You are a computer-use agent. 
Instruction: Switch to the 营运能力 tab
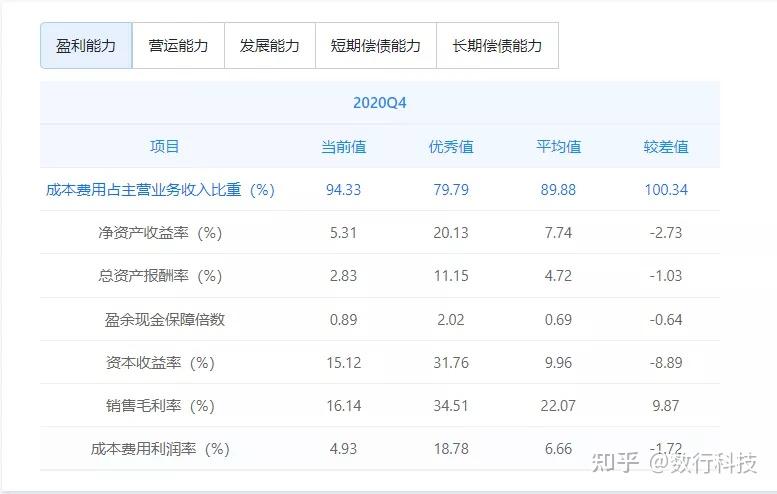178,46
